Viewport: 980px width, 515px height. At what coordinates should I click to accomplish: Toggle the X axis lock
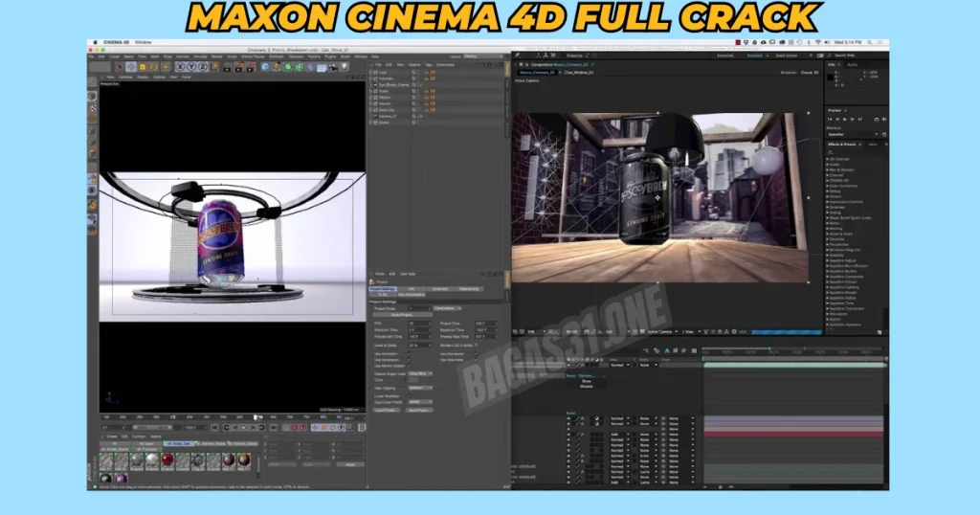tap(181, 67)
